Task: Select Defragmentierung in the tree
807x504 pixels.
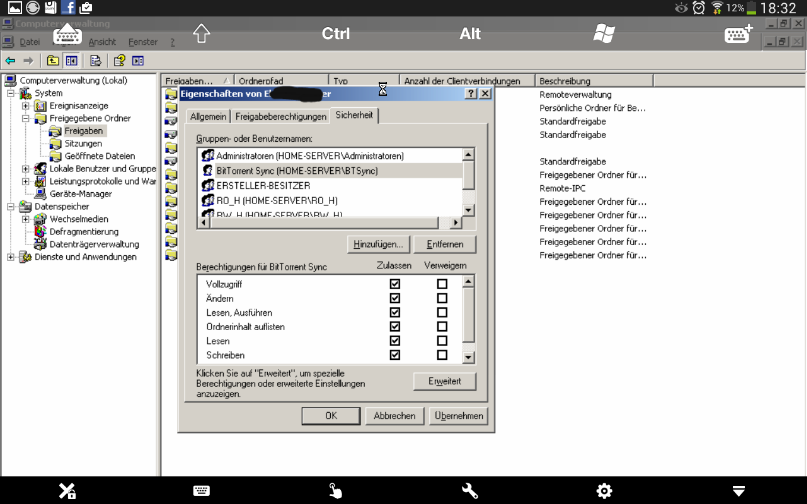Action: 84,232
